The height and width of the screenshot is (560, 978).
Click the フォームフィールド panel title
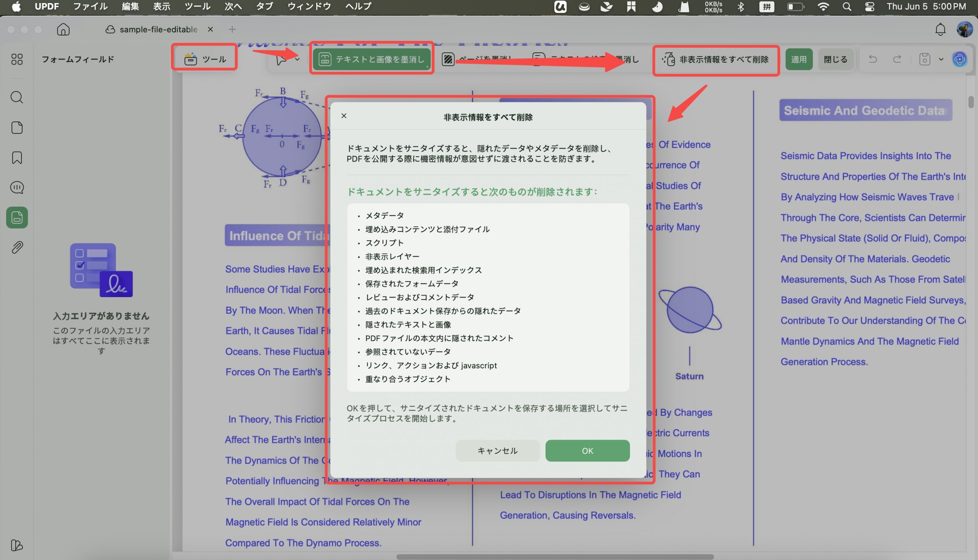pyautogui.click(x=78, y=59)
